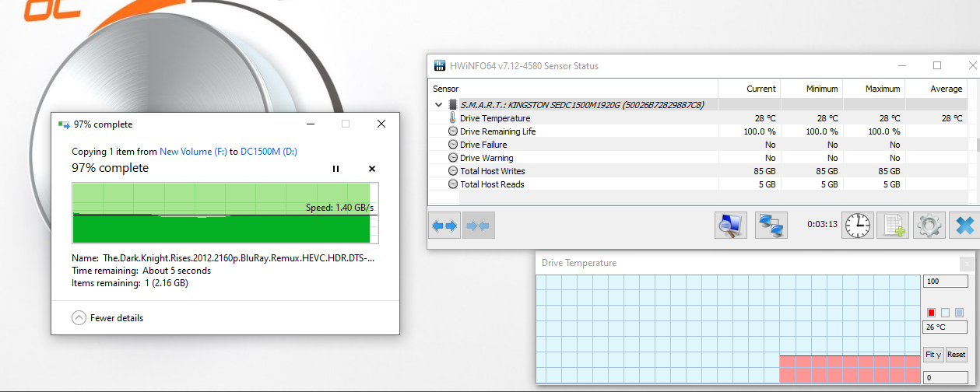The width and height of the screenshot is (980, 392).
Task: Click the graph minimum value field showing 0
Action: pyautogui.click(x=946, y=377)
